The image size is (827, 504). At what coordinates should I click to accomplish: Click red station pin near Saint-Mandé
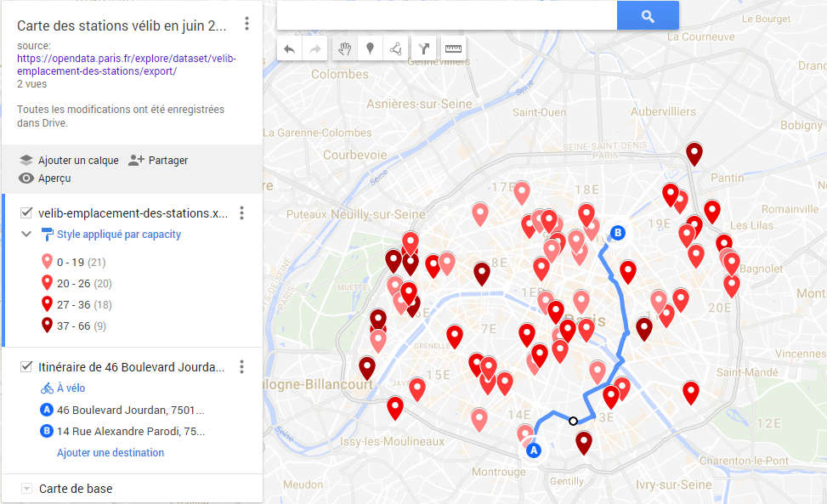click(691, 393)
